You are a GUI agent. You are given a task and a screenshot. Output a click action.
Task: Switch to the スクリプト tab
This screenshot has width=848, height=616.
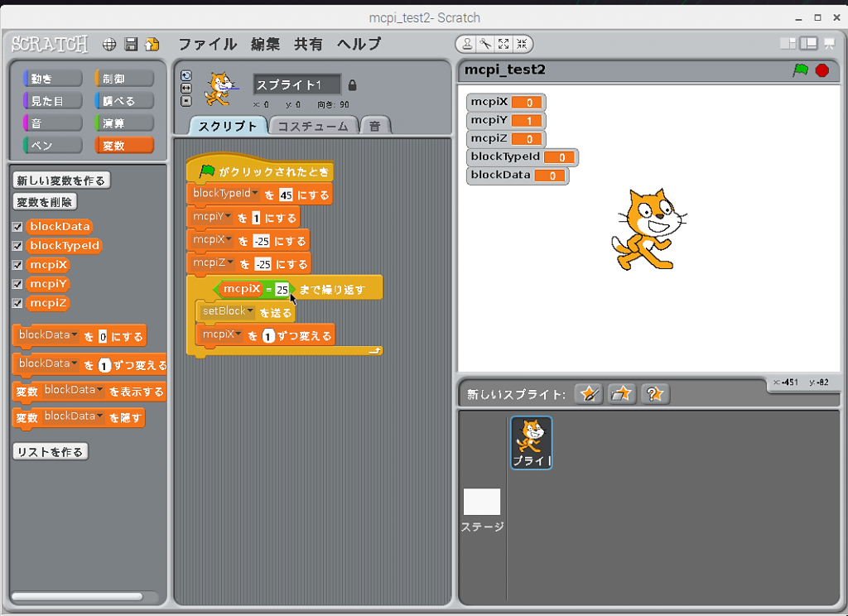[x=229, y=126]
